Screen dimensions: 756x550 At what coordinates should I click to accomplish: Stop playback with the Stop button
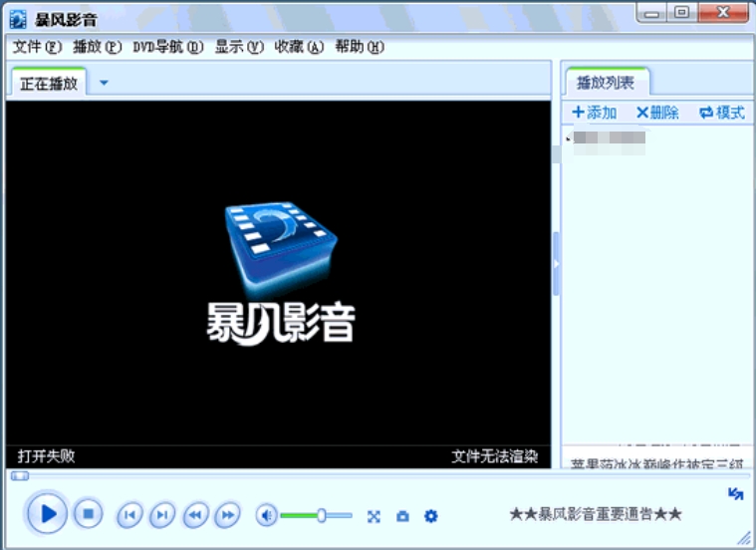click(x=89, y=514)
